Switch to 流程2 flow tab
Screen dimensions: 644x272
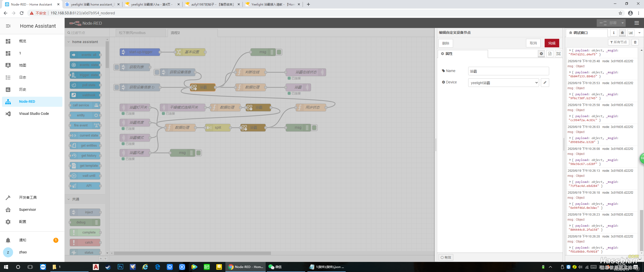(x=192, y=33)
